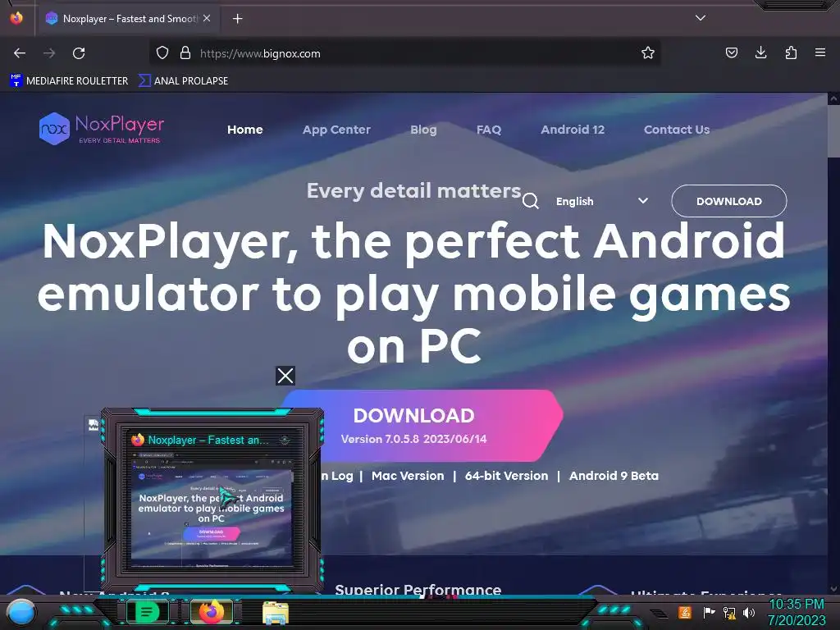Open the Firefox hamburger application menu
This screenshot has width=840, height=630.
click(x=820, y=52)
